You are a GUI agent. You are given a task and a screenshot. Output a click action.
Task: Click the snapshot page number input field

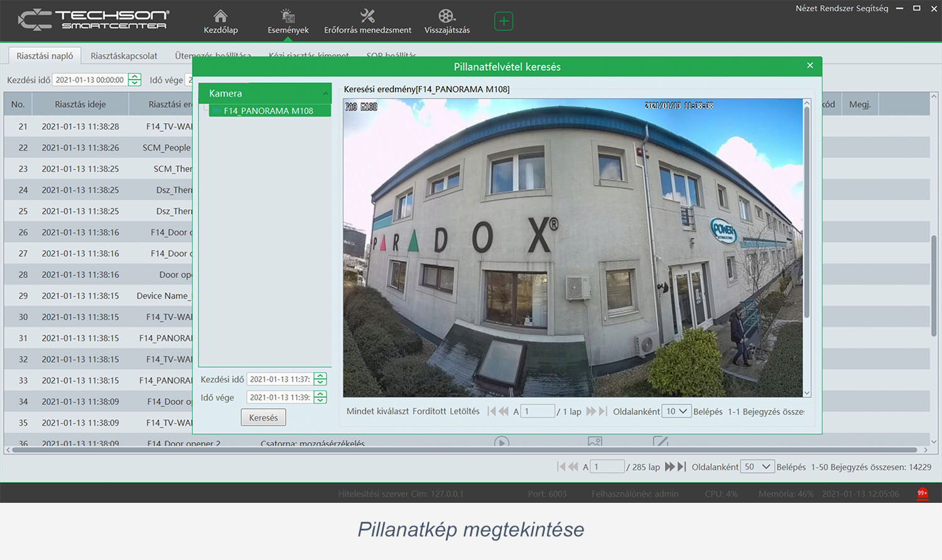538,411
